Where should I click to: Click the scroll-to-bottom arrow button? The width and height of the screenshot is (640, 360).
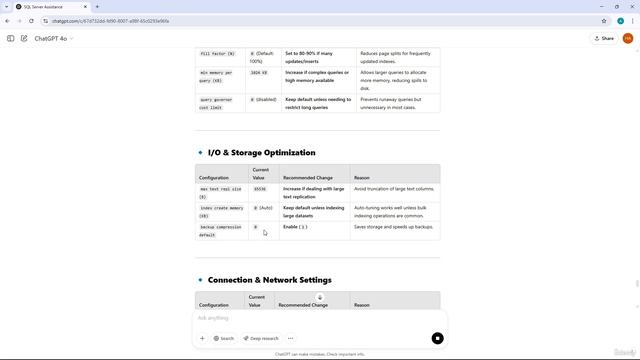(320, 297)
